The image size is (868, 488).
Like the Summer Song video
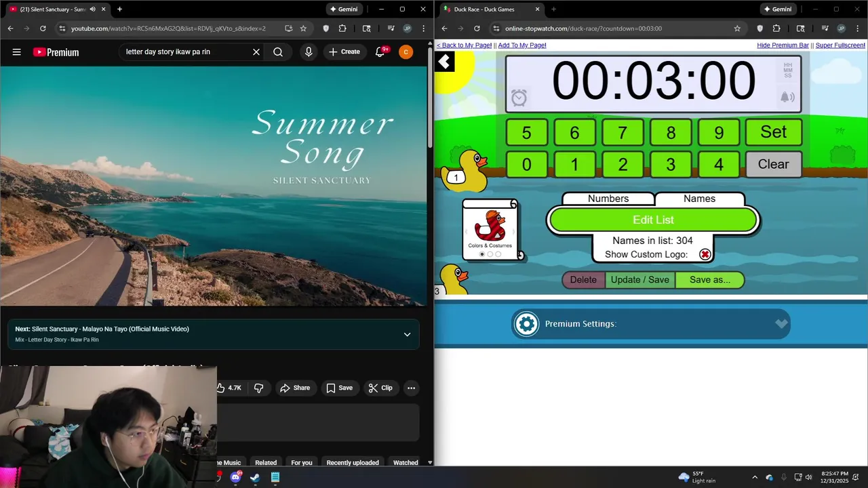(x=231, y=388)
